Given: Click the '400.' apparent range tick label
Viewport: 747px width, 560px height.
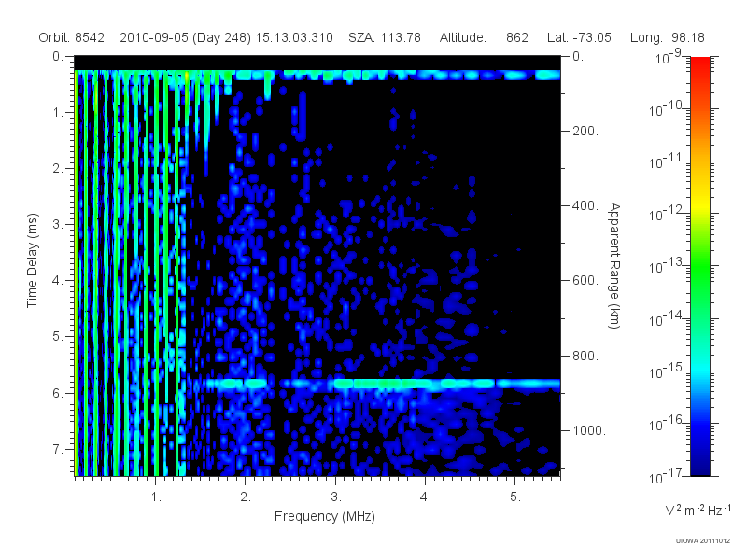Looking at the screenshot, I should pyautogui.click(x=585, y=205).
